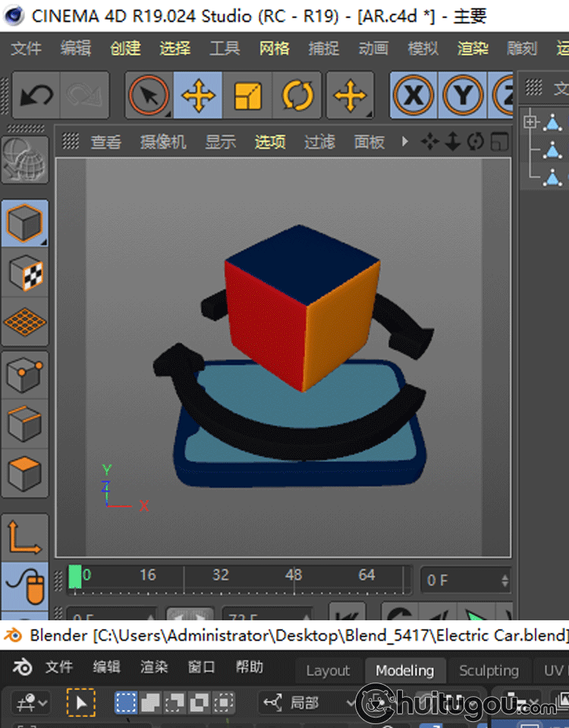This screenshot has width=569, height=728.
Task: Click viewport pan camera icon
Action: [x=429, y=142]
